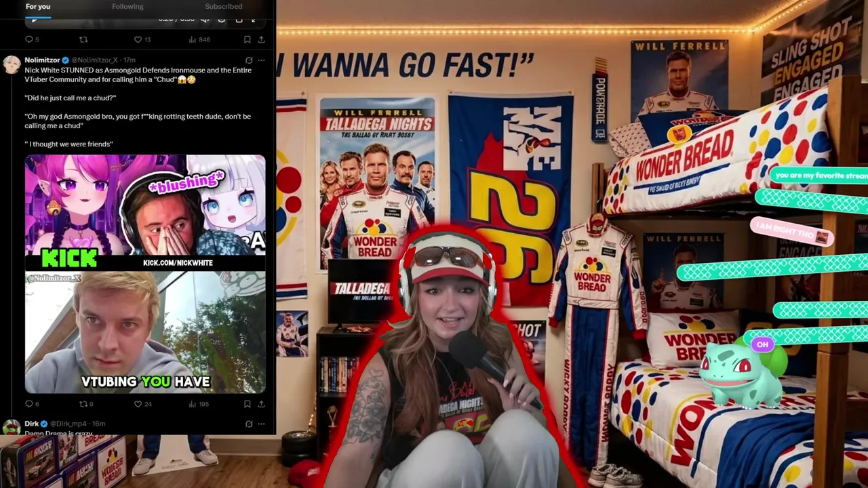Like the post showing 13 likes
This screenshot has height=488, width=868.
point(142,40)
